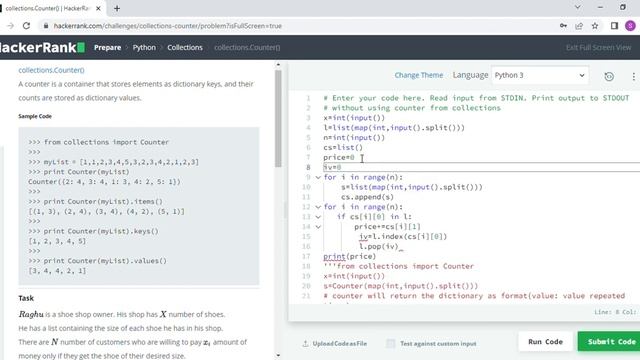Open browser side panel icon
This screenshot has width=640, height=360.
click(614, 26)
